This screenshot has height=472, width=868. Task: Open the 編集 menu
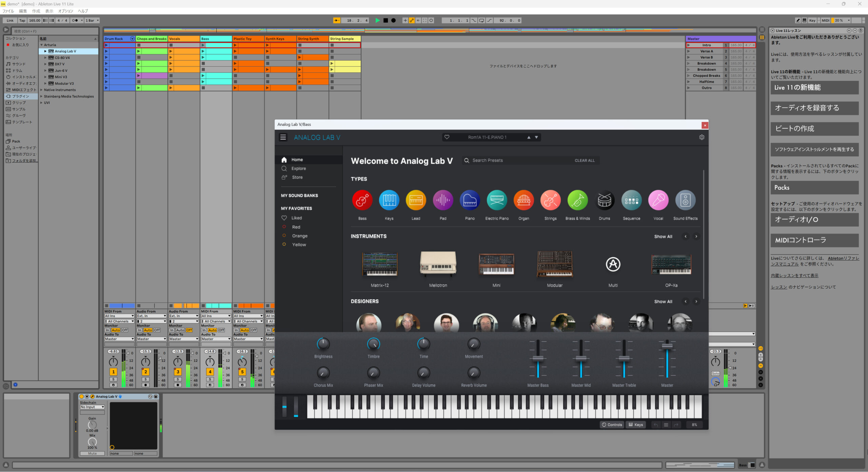pos(23,11)
